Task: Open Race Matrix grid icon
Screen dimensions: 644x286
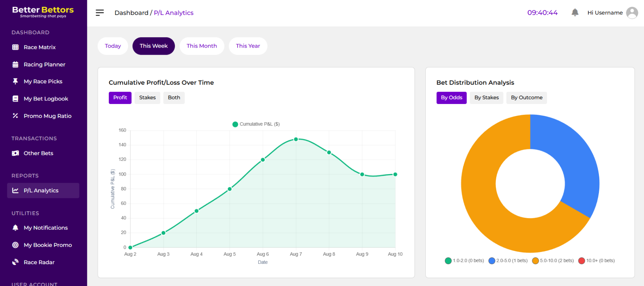Action: click(15, 47)
